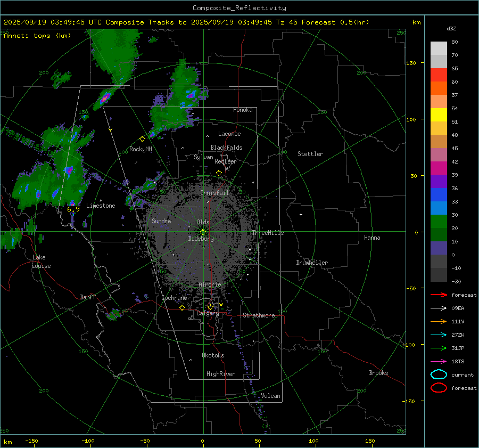
Task: Click the Composite_Reflectivity title text
Action: (239, 8)
